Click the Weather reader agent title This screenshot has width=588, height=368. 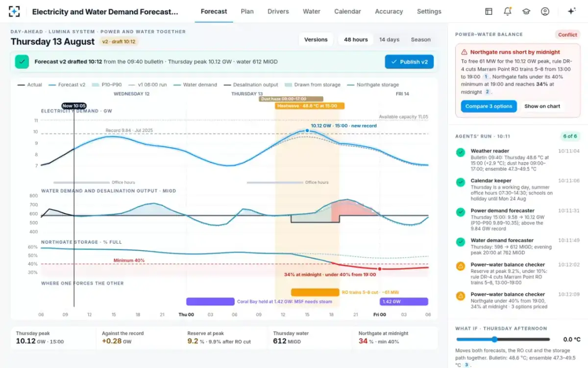click(490, 151)
